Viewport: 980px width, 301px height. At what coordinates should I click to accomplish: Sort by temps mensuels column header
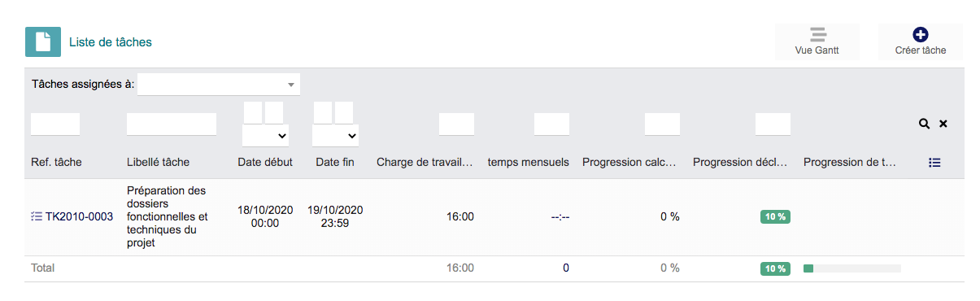pyautogui.click(x=529, y=162)
